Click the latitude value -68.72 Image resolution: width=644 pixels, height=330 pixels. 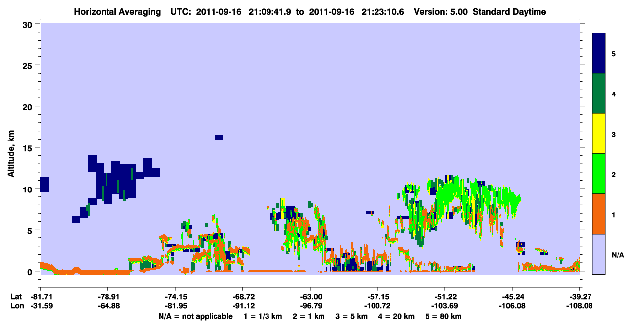click(242, 297)
